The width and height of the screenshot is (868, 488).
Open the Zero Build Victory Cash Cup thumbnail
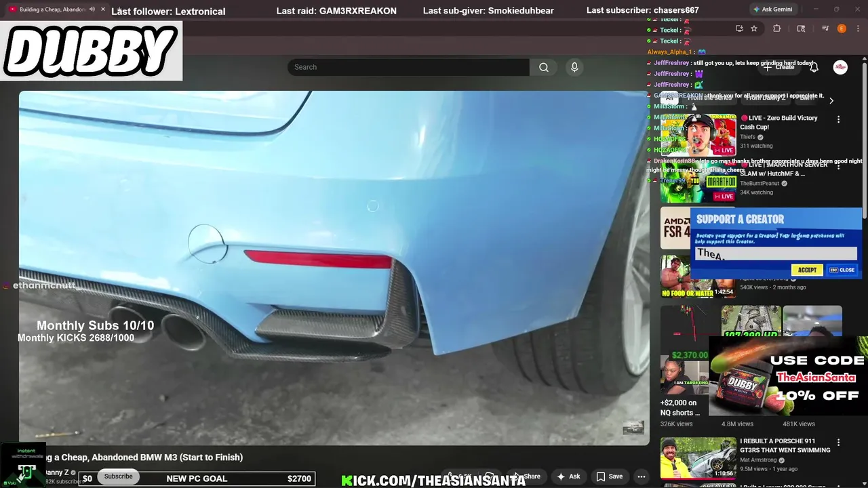pos(698,135)
